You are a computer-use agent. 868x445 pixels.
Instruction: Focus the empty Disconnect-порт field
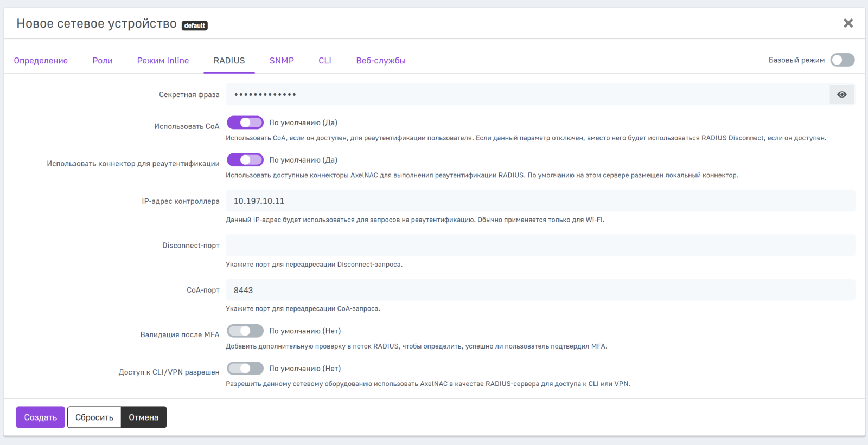[540, 246]
